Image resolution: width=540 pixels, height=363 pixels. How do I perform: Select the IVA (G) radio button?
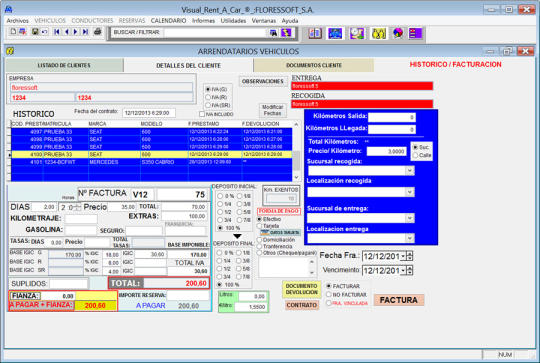coord(208,89)
